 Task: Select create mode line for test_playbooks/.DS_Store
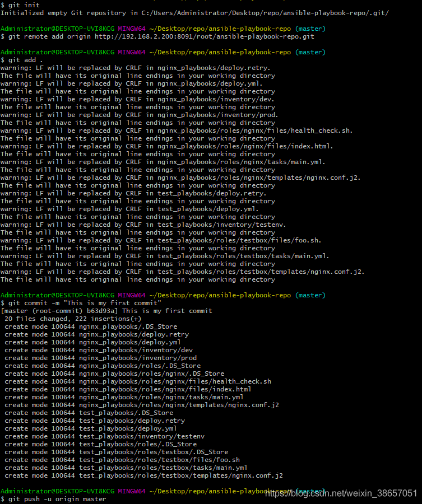pyautogui.click(x=89, y=413)
